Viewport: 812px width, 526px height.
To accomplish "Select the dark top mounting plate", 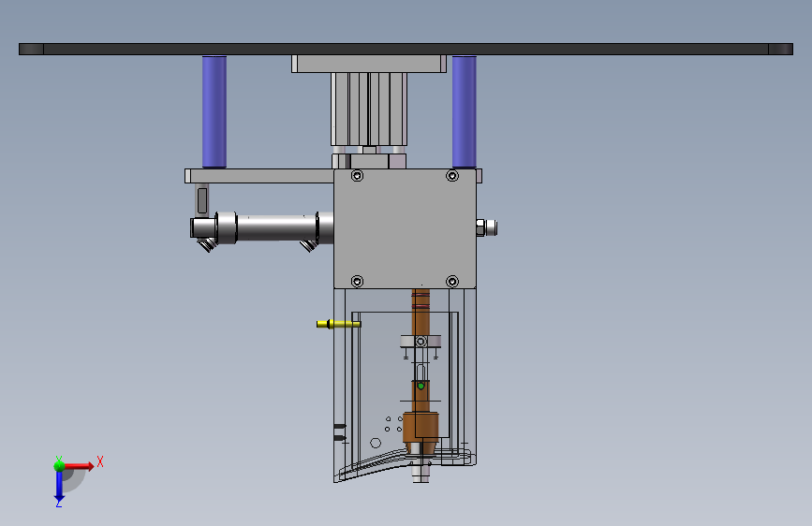I will 406,50.
